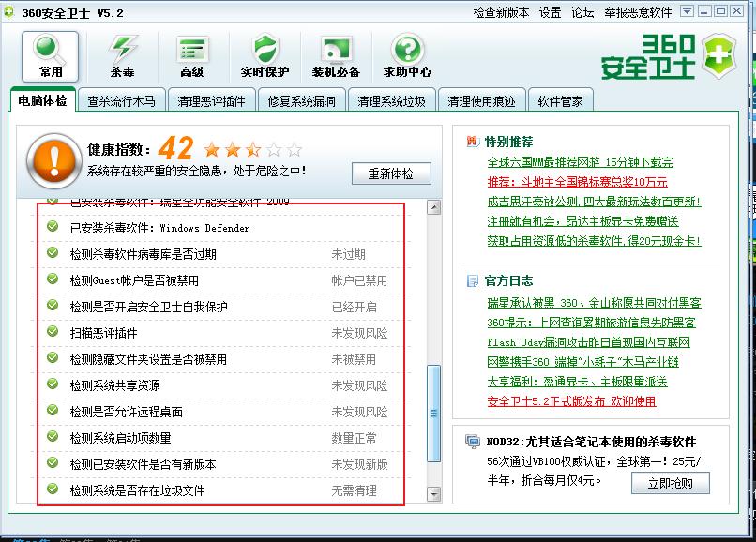This screenshot has height=542, width=756.
Task: Select row 检测已安装软件是否有新版本
Action: [220, 464]
